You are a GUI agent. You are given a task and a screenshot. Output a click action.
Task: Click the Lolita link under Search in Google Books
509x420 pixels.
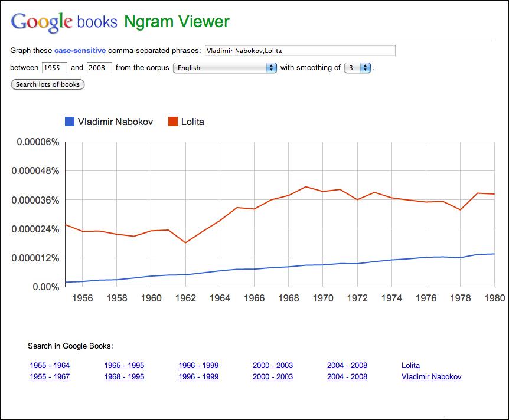410,365
